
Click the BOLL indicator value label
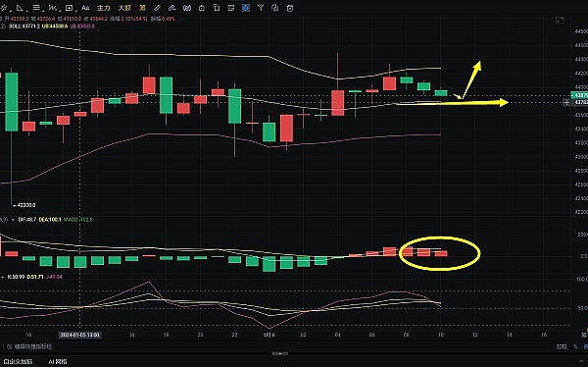click(x=25, y=26)
